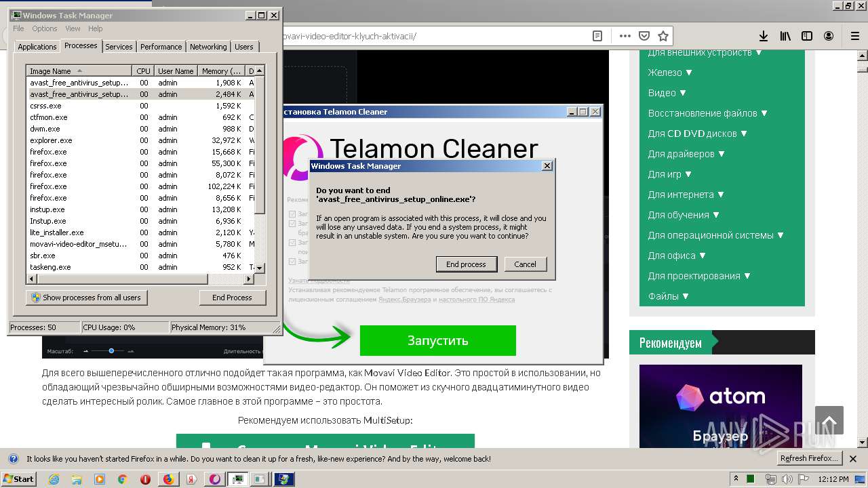Switch to Networking tab

point(208,47)
